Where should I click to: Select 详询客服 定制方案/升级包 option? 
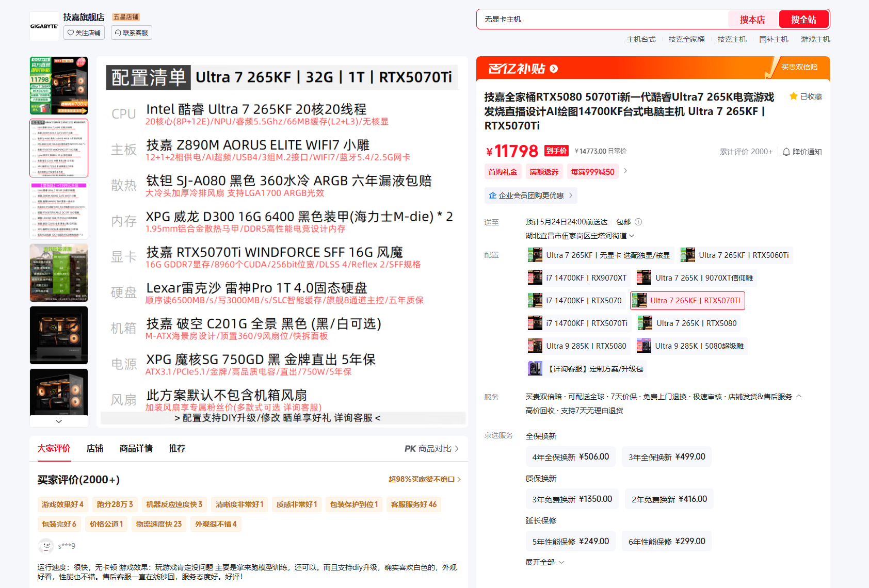(x=587, y=368)
